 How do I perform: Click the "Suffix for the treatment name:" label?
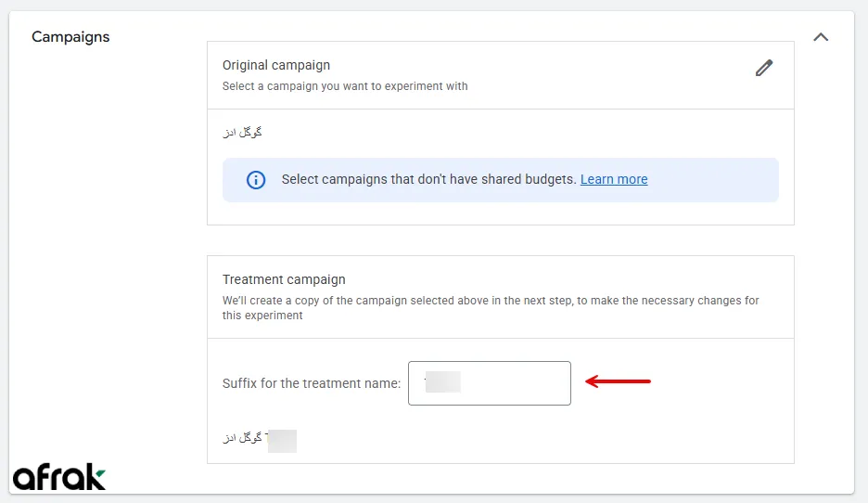click(x=312, y=383)
